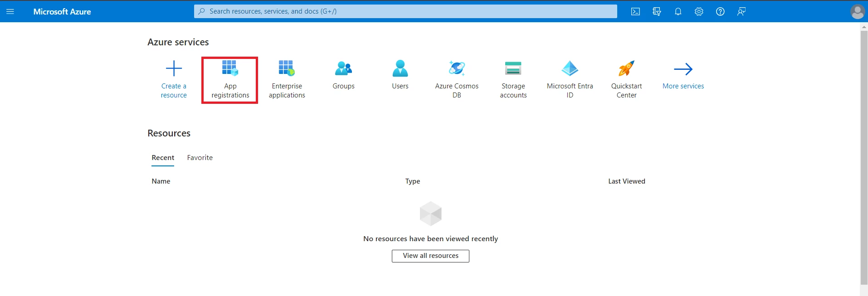Image resolution: width=868 pixels, height=296 pixels.
Task: Open the Microsoft Entra ID service icon
Action: click(570, 68)
